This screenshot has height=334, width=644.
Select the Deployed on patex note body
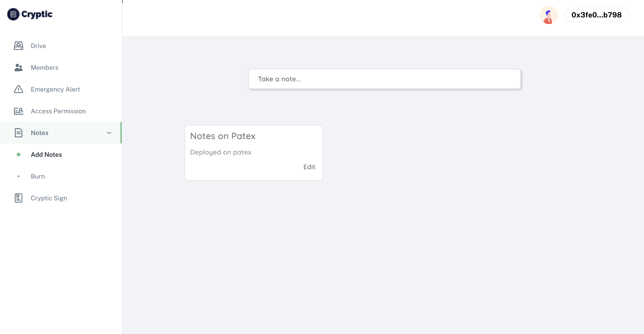(x=221, y=152)
